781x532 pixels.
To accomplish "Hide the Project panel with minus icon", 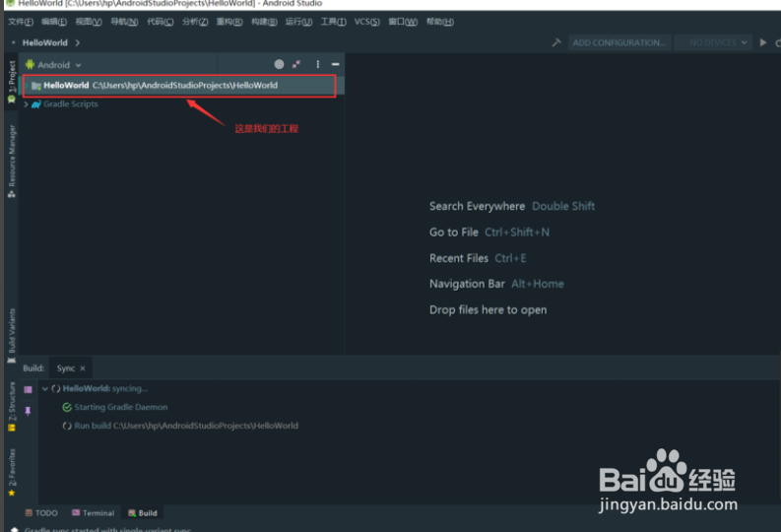I will pos(335,64).
